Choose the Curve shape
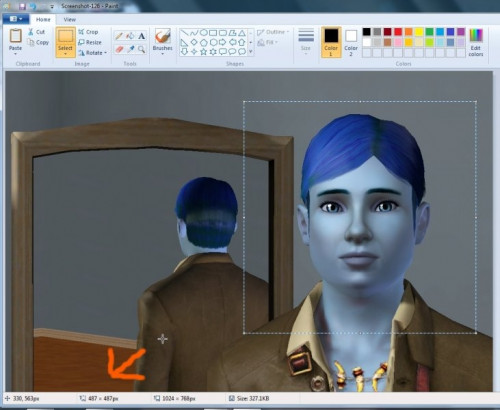The width and height of the screenshot is (500, 410). point(194,33)
